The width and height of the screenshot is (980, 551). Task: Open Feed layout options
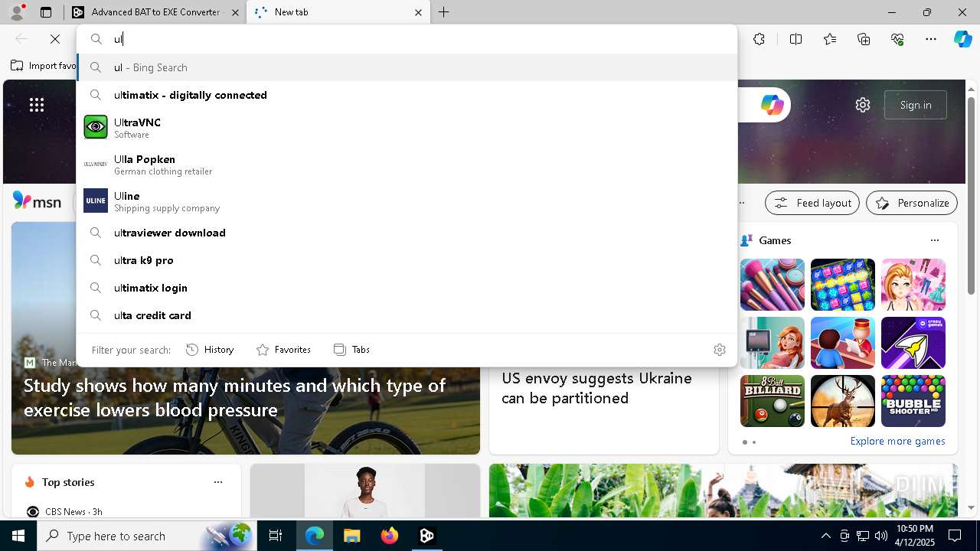coord(812,203)
